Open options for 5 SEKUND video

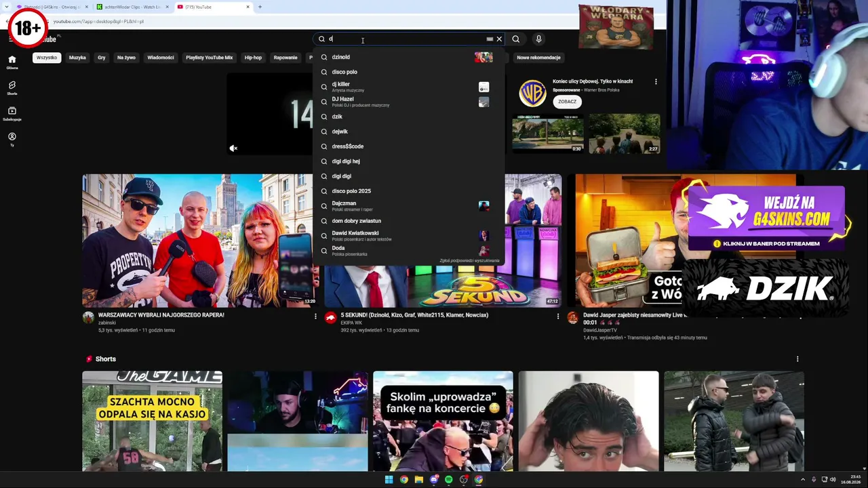click(x=558, y=316)
